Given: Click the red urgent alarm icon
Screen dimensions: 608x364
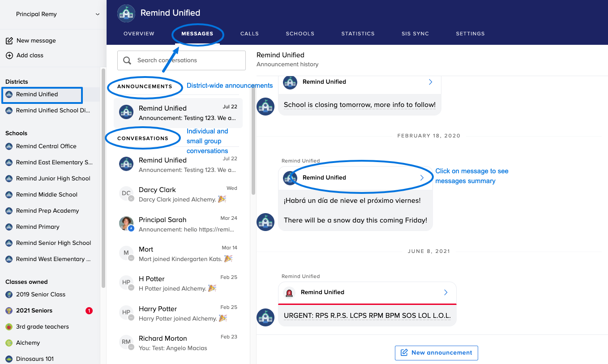Looking at the screenshot, I should point(289,293).
